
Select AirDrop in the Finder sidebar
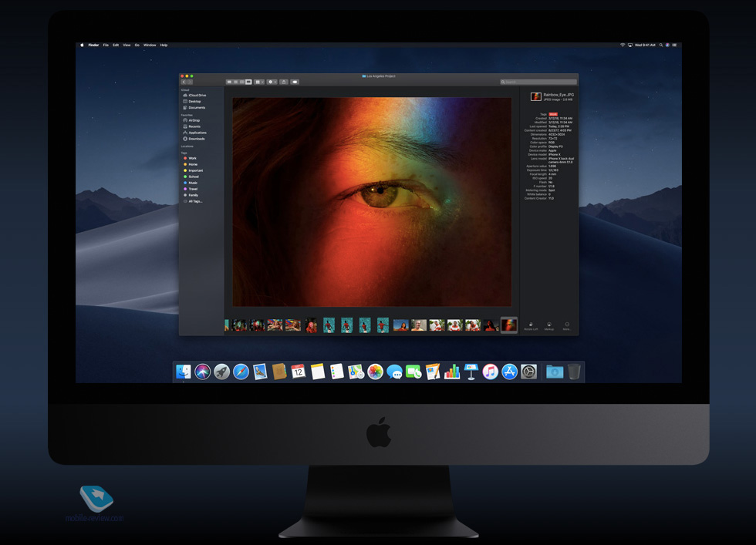194,120
